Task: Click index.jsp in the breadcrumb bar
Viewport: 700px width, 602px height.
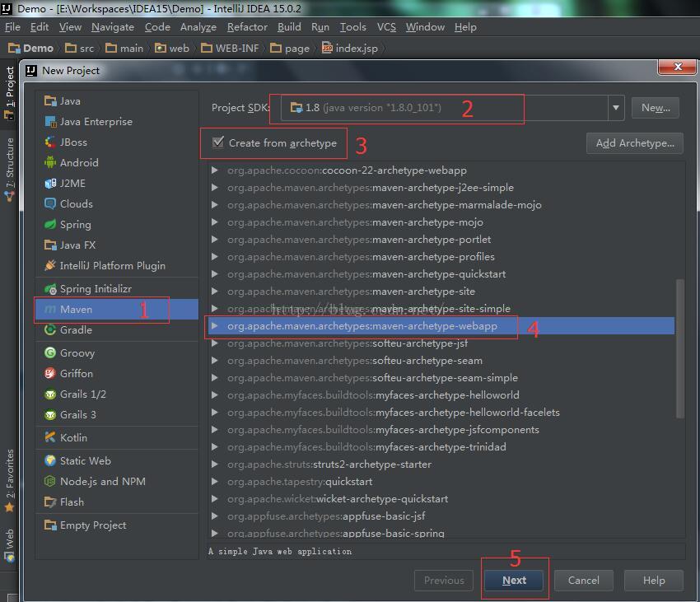Action: (351, 49)
